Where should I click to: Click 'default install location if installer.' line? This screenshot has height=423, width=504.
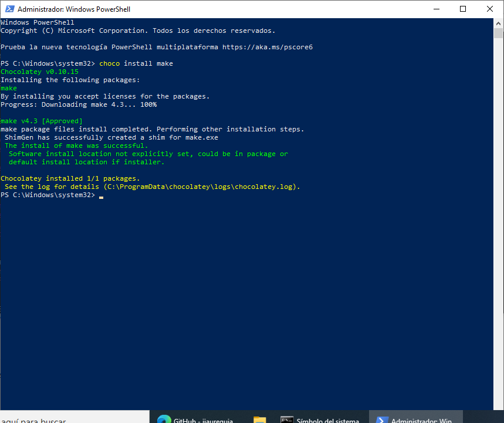click(x=87, y=162)
